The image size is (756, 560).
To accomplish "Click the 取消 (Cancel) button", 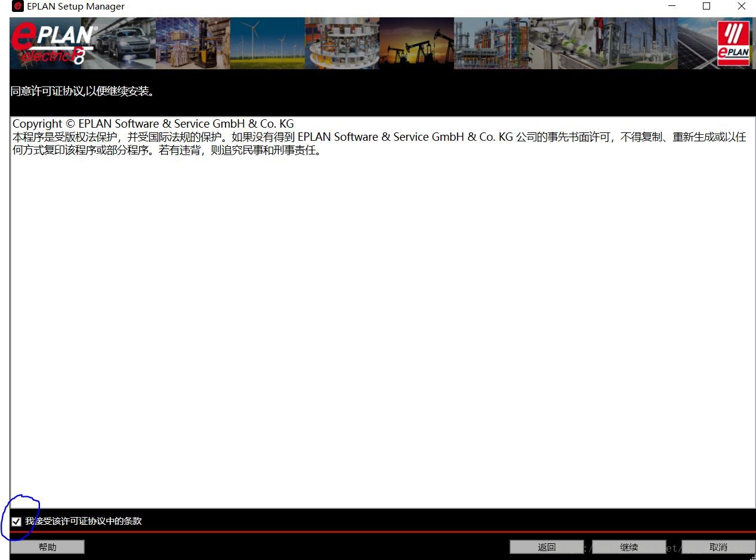I will pos(718,547).
